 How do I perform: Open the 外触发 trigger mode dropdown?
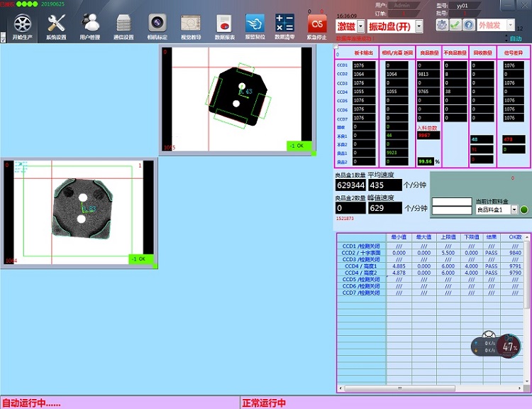click(x=510, y=26)
